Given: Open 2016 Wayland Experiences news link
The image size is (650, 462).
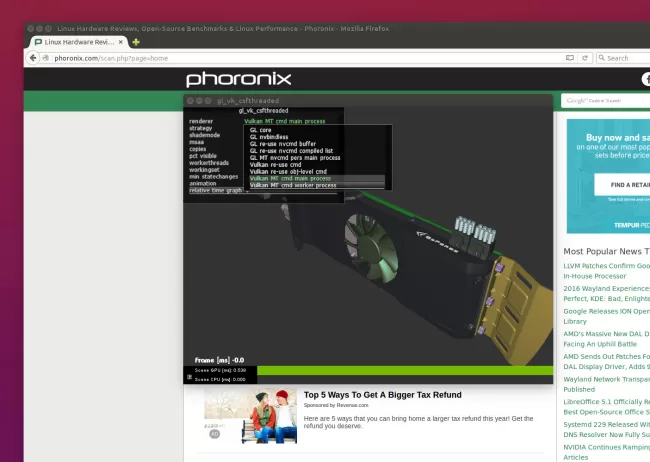Looking at the screenshot, I should [x=606, y=294].
